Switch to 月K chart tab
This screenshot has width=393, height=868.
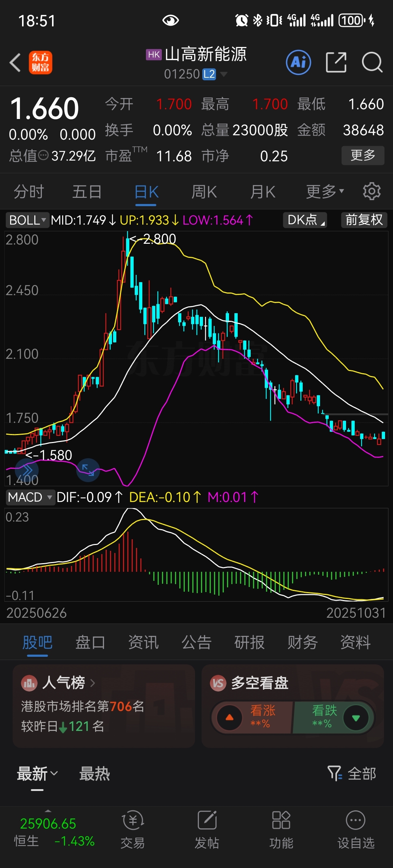263,192
